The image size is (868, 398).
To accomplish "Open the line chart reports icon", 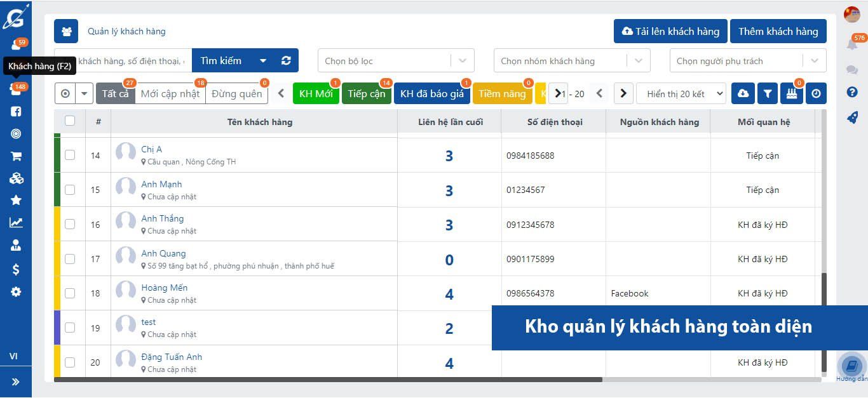I will [16, 223].
